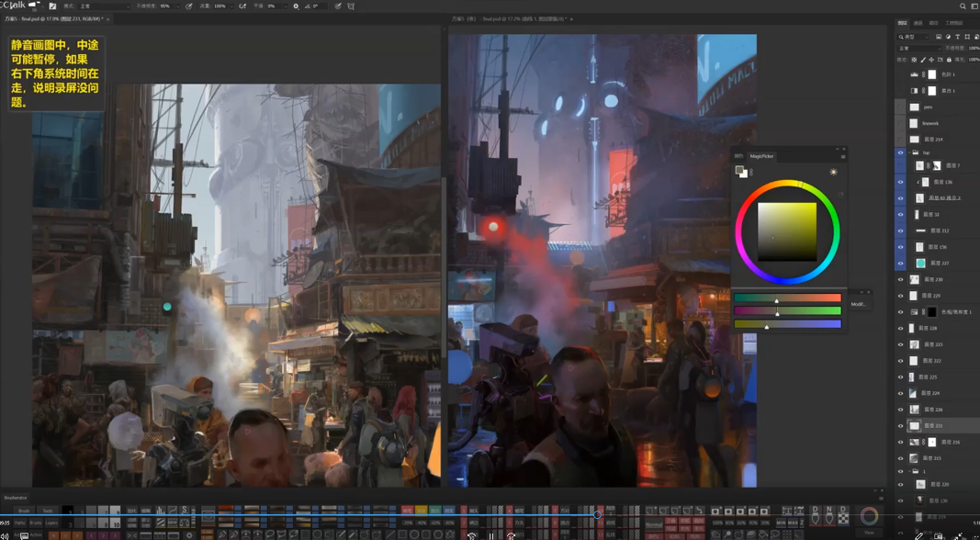Click the Modif... button beside the sliders
This screenshot has width=980, height=540.
click(859, 304)
